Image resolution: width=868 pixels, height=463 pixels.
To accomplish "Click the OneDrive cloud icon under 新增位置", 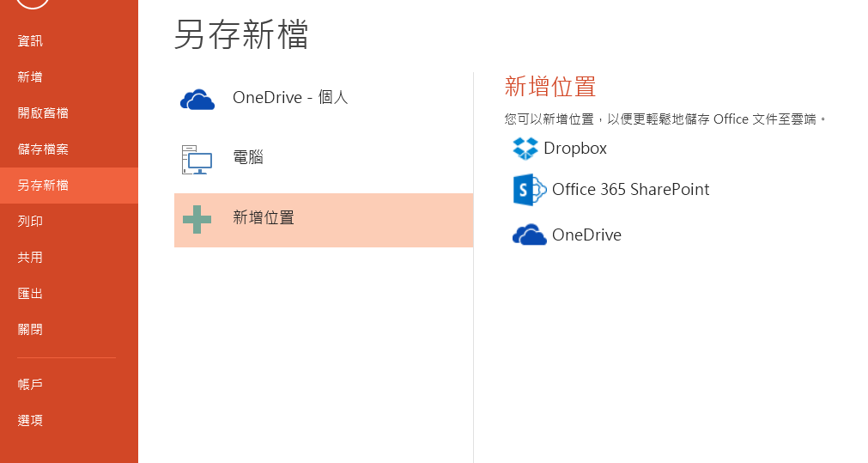I will point(529,235).
